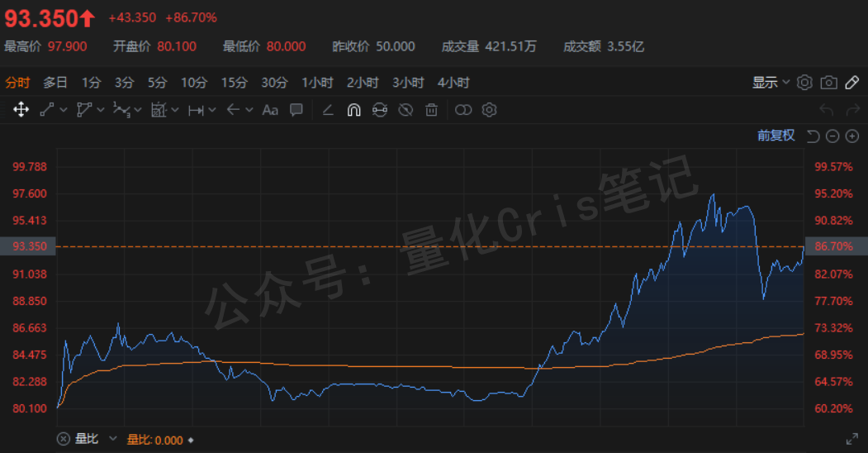The height and width of the screenshot is (453, 868).
Task: Select the 30分 interval tab
Action: coord(274,83)
